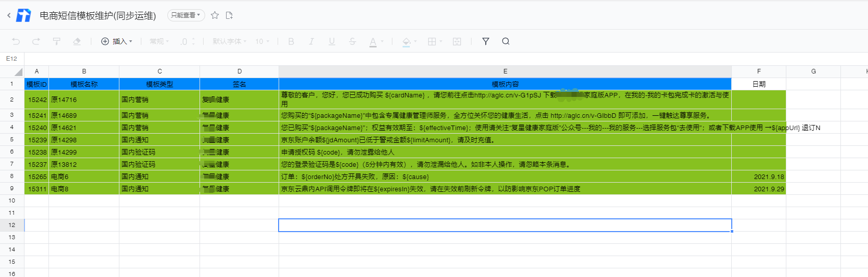Select row 12 header
868x277 pixels.
12,225
